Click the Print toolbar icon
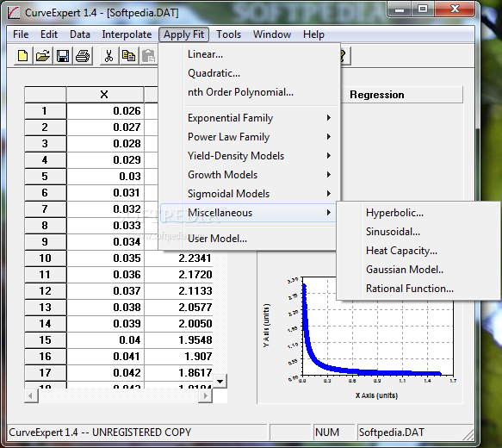 (83, 56)
